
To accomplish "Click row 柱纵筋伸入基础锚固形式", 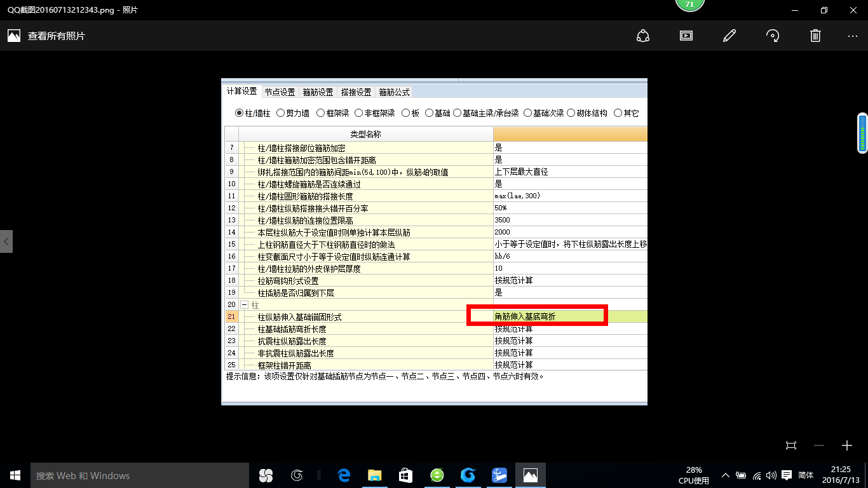I will tap(365, 316).
